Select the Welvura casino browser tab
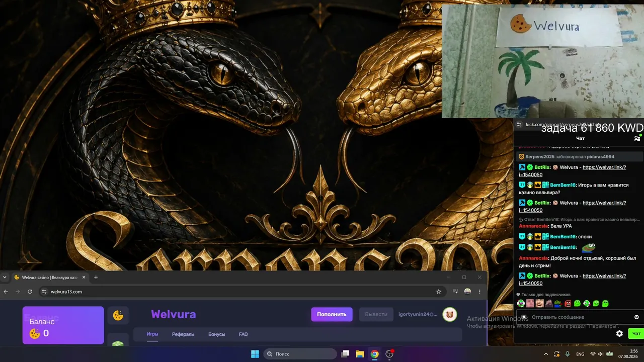Screen dimensions: 644x362 49,277
